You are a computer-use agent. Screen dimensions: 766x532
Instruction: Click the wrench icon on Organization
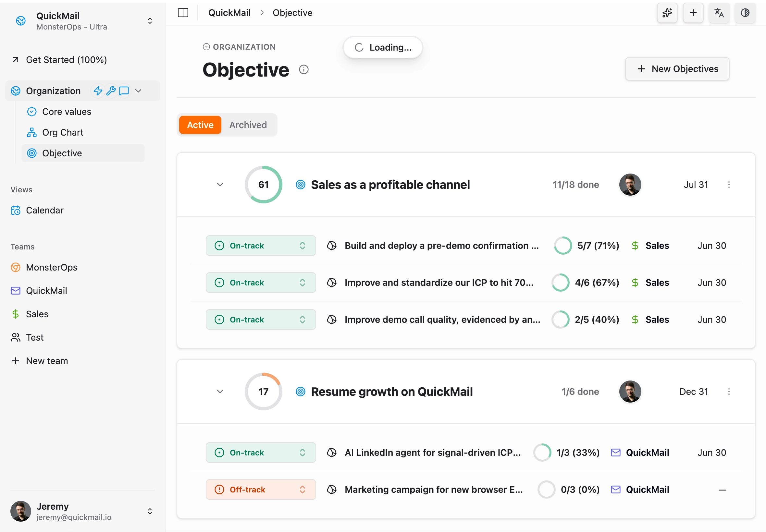(x=111, y=91)
